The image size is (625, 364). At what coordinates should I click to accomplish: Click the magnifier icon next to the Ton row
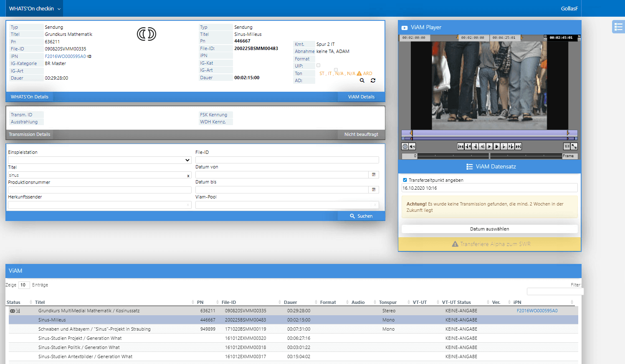[362, 80]
